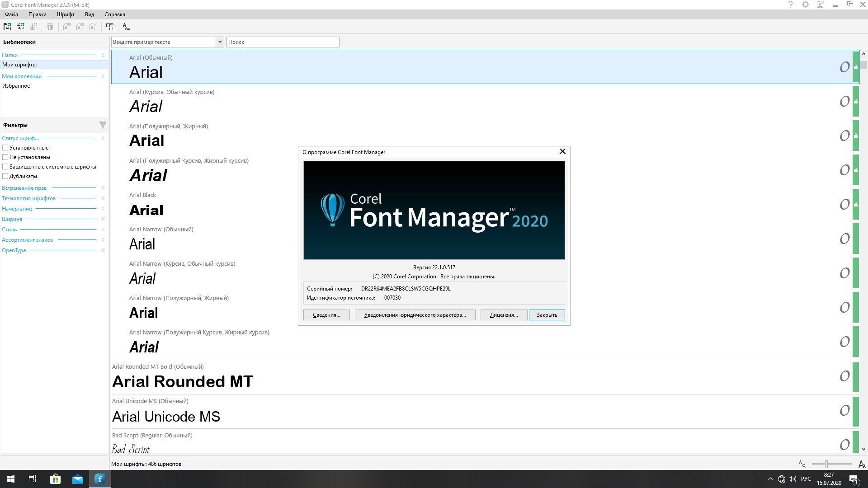
Task: Click the Закрыть button in dialog
Action: pyautogui.click(x=547, y=315)
